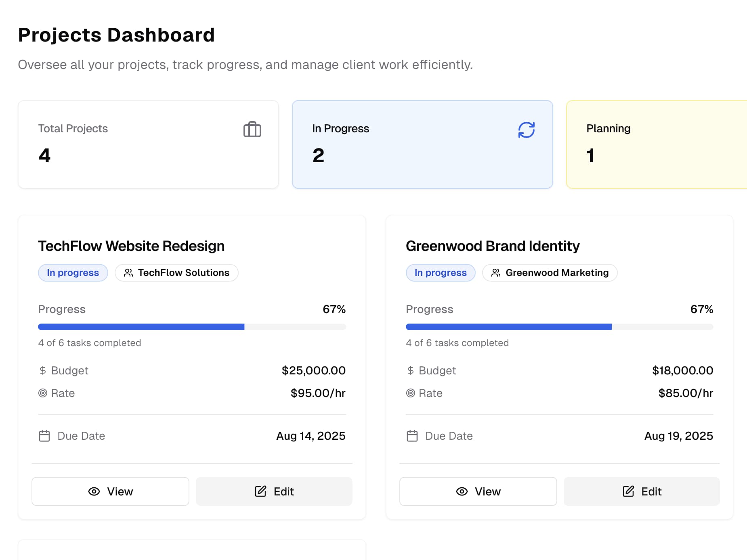Viewport: 747px width, 560px height.
Task: Edit the TechFlow Website Redesign project
Action: click(x=274, y=491)
